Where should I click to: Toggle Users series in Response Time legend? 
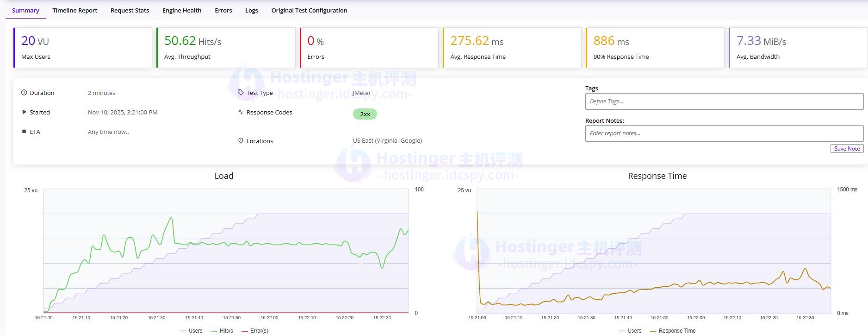point(630,331)
